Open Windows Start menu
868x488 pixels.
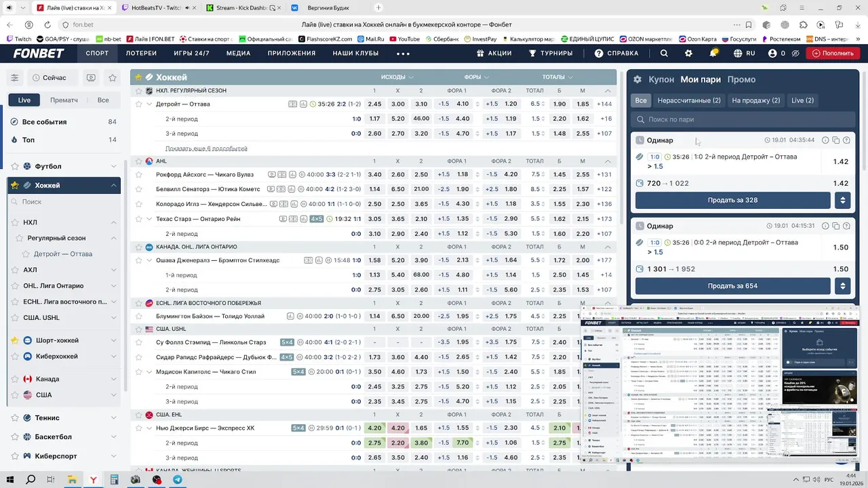pyautogui.click(x=11, y=479)
